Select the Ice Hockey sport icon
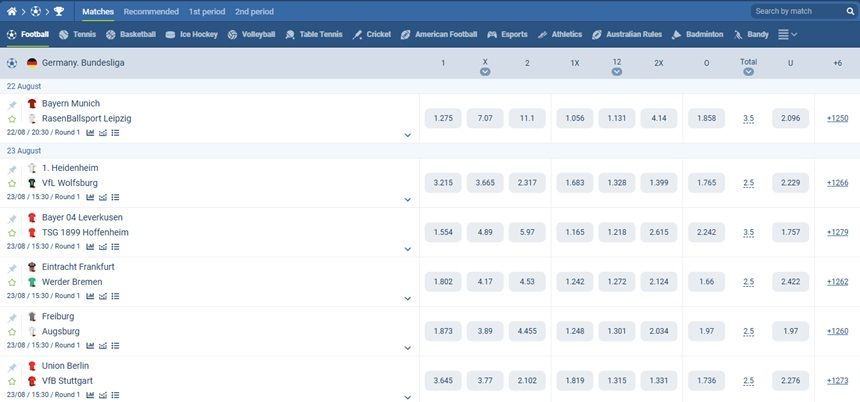This screenshot has width=860, height=402. [x=170, y=35]
